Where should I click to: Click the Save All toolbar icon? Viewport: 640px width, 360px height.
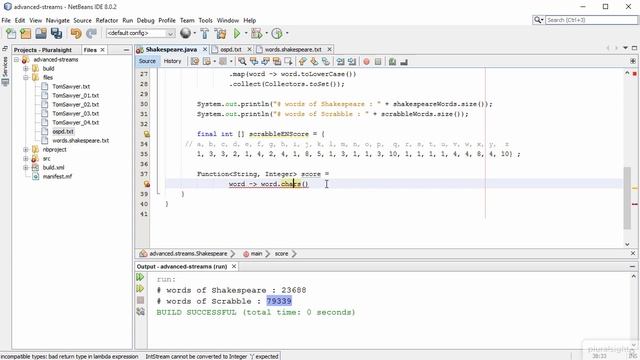click(56, 33)
